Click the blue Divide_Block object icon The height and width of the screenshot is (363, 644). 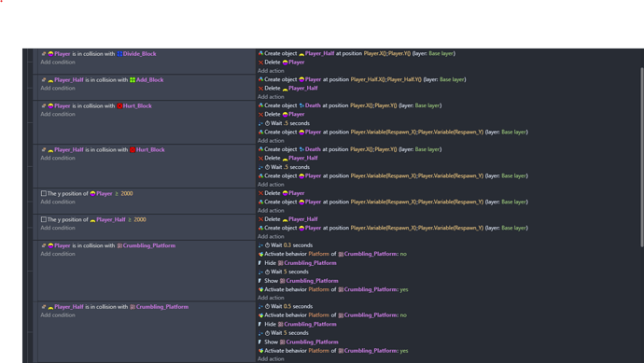click(x=119, y=54)
